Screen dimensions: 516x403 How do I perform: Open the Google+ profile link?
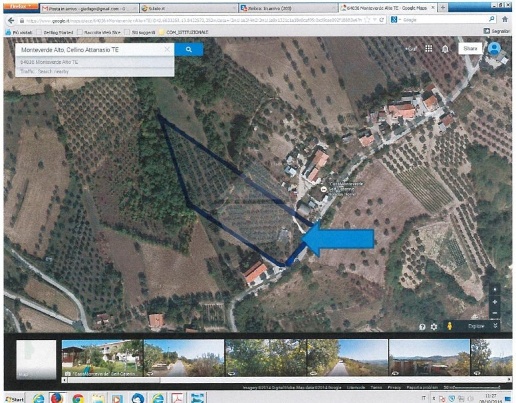pyautogui.click(x=411, y=49)
